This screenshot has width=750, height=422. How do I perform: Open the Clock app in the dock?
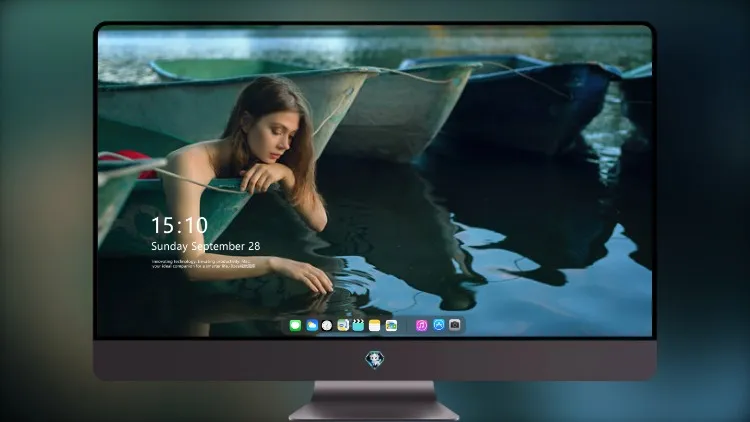[x=327, y=326]
